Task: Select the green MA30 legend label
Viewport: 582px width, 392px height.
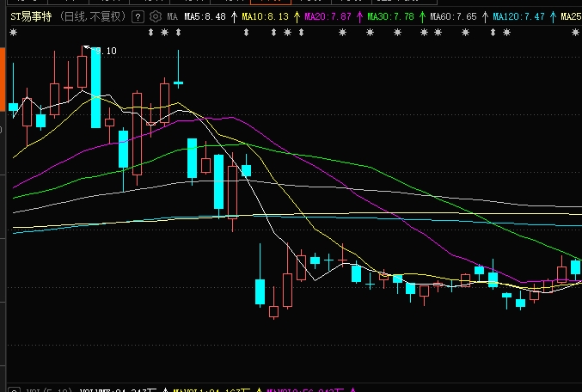Action: pos(390,16)
